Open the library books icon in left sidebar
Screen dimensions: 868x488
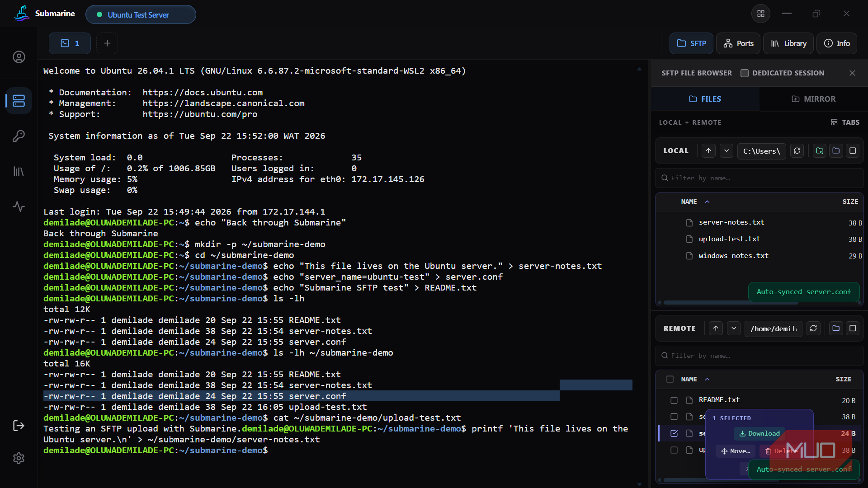[19, 171]
